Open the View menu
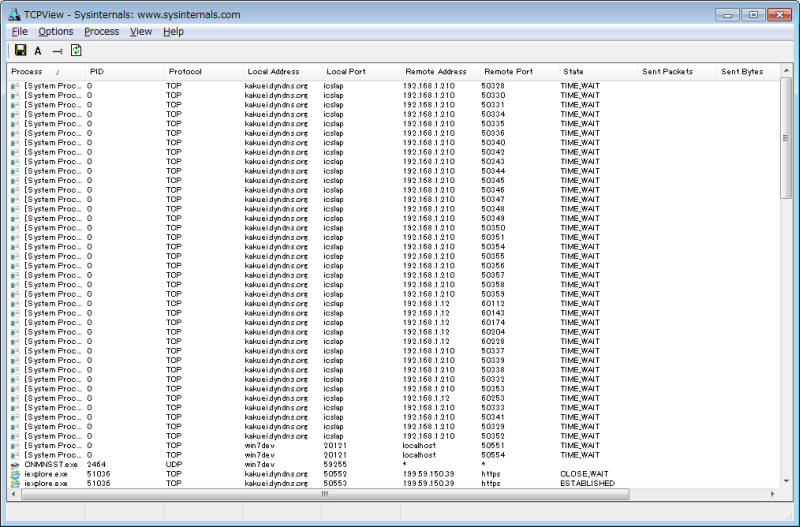The image size is (800, 527). tap(141, 31)
